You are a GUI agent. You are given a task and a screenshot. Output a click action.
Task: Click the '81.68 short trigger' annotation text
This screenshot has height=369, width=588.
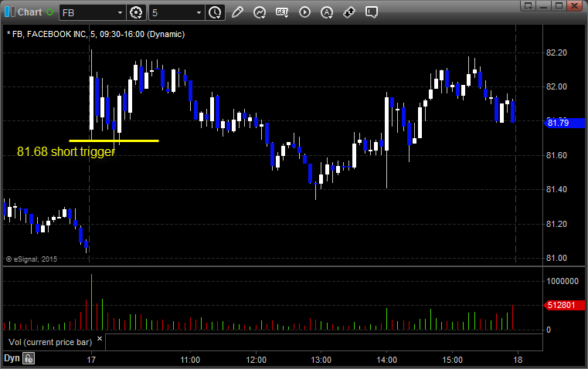[x=66, y=152]
